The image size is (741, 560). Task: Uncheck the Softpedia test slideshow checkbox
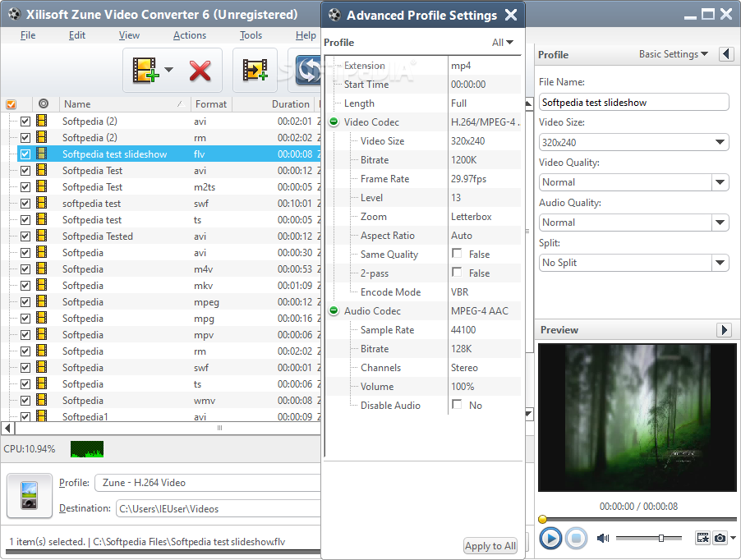coord(25,154)
